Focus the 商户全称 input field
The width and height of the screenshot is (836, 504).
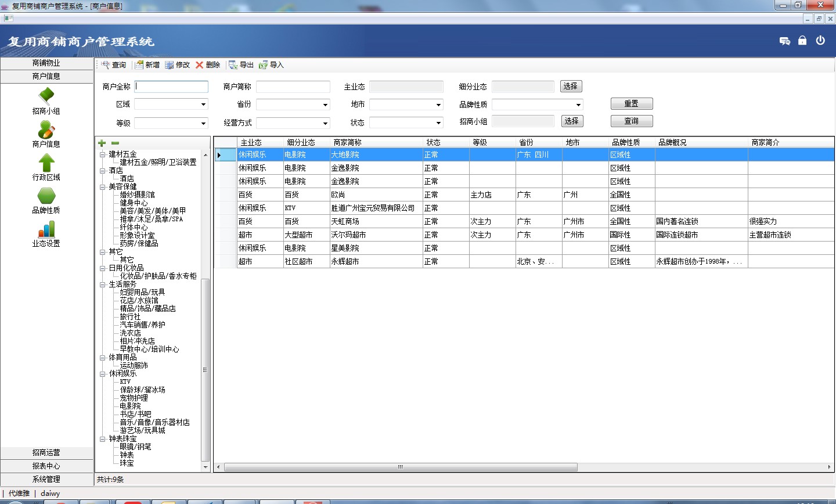[x=171, y=87]
